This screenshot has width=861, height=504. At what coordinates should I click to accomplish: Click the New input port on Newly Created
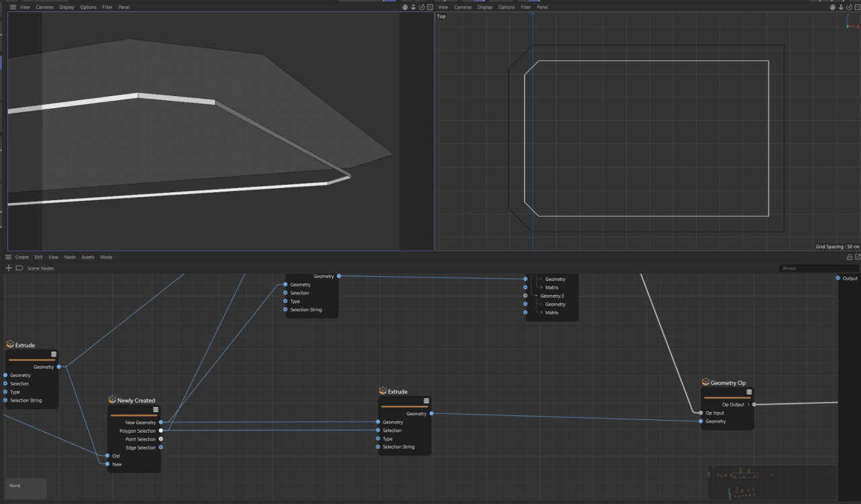pyautogui.click(x=107, y=464)
